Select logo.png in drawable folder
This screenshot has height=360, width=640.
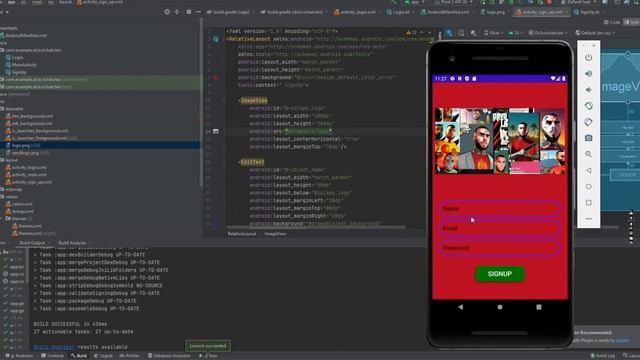[x=22, y=146]
